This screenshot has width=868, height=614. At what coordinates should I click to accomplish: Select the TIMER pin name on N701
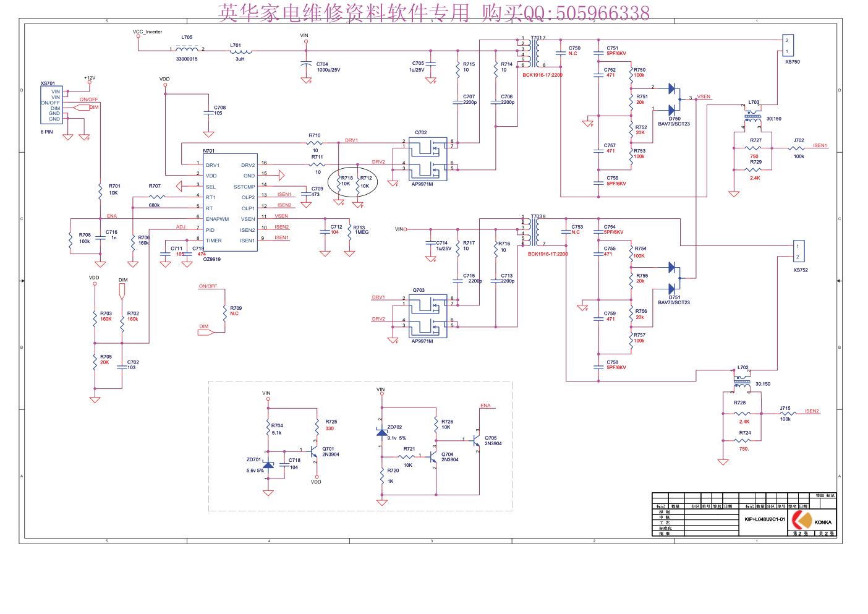(x=213, y=241)
